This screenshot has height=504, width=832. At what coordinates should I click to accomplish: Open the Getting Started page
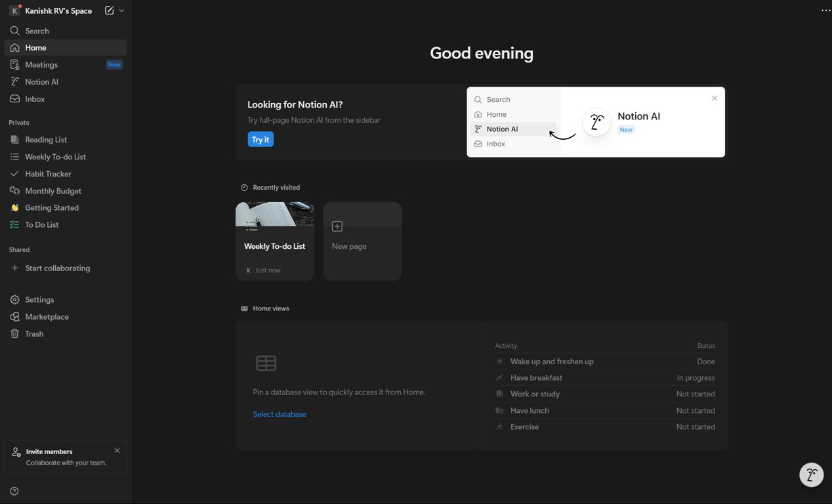66,207
